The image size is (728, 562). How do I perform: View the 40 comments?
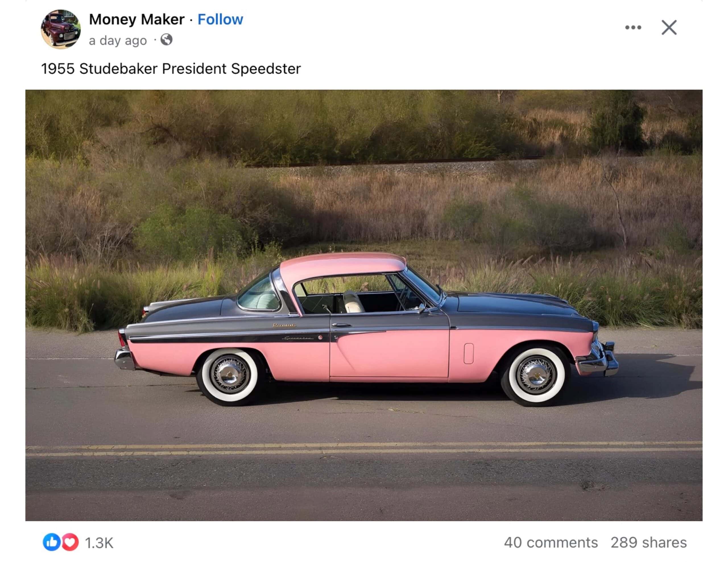click(x=551, y=542)
